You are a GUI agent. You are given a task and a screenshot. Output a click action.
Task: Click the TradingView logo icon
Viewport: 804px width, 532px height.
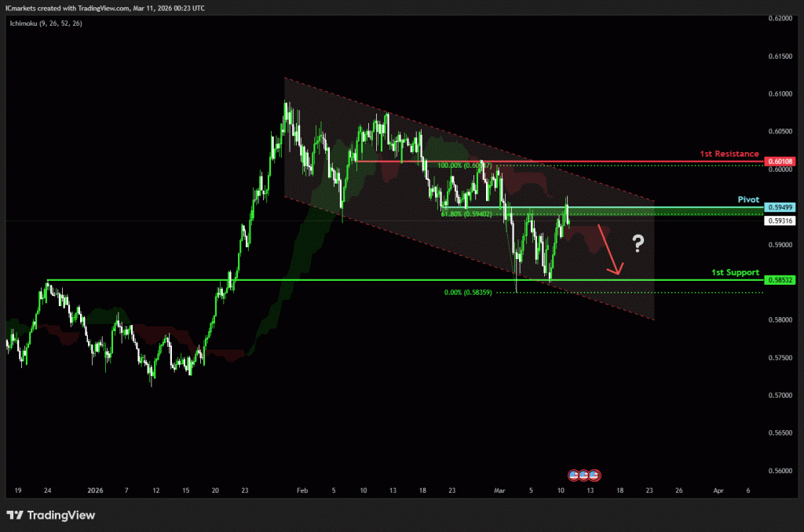(15, 516)
